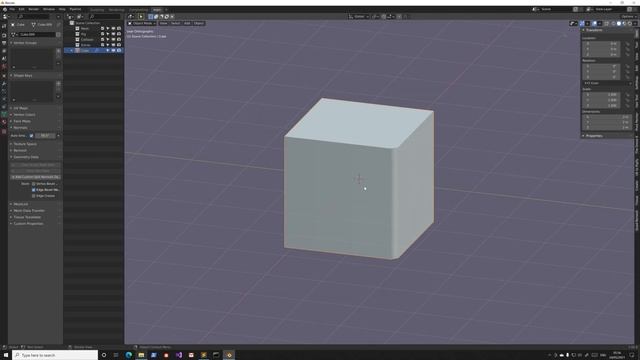Open the Global transform orientation dropdown
Image resolution: width=640 pixels, height=360 pixels.
click(x=359, y=16)
